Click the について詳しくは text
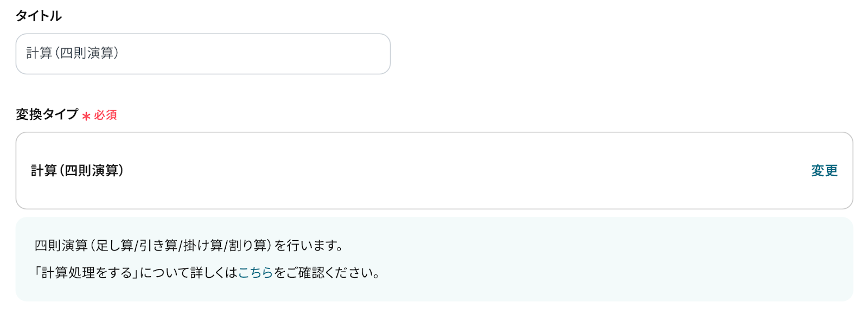The image size is (868, 314). [189, 272]
